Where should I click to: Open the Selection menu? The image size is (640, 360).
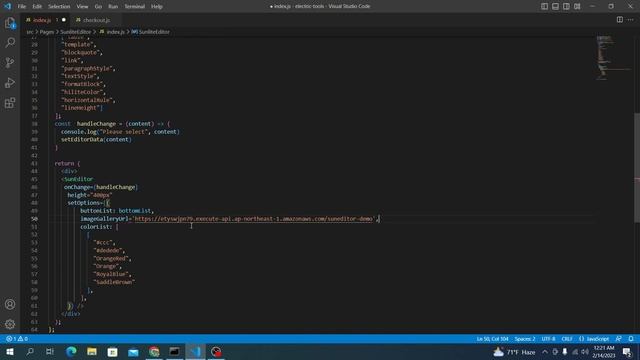tap(59, 7)
